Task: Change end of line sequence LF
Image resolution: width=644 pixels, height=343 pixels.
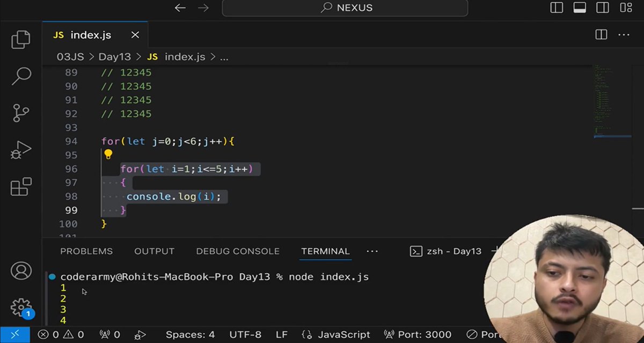Action: [282, 334]
